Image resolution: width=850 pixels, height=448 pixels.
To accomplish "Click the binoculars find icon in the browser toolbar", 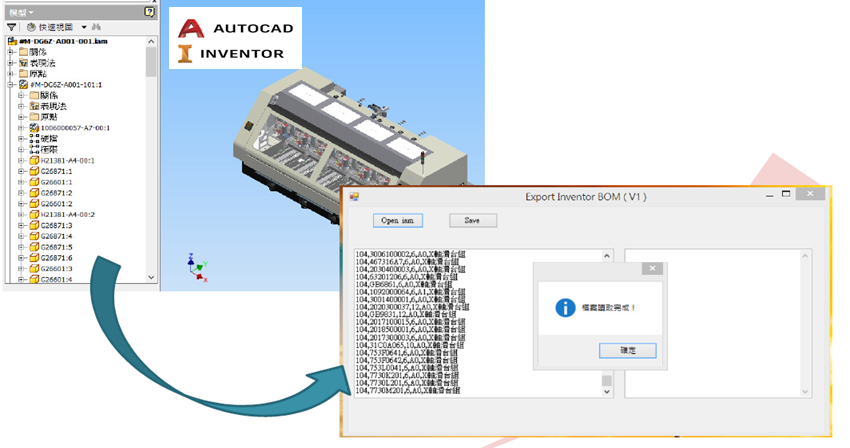I will (x=96, y=27).
